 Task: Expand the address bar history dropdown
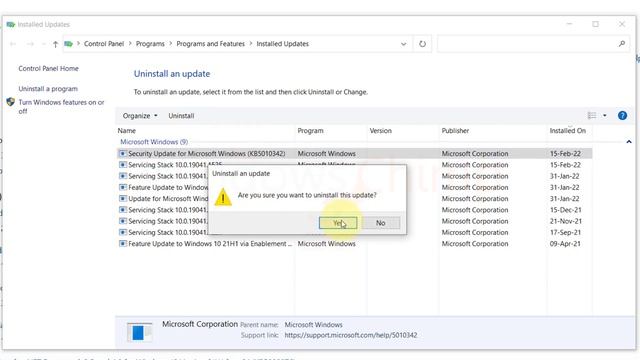point(403,44)
